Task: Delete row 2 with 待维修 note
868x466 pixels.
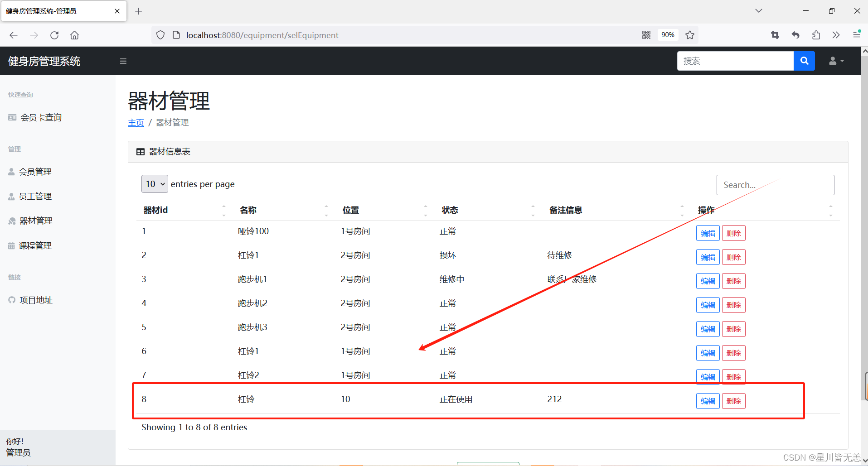Action: 733,257
